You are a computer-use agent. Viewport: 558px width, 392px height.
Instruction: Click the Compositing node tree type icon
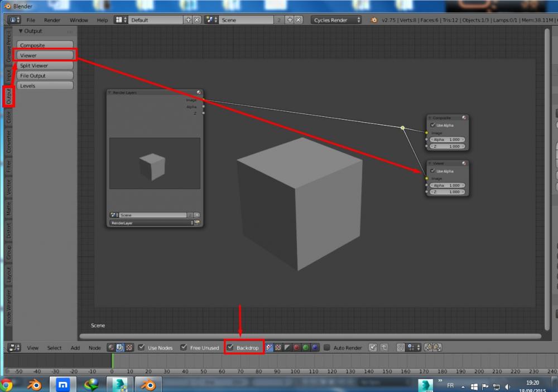click(x=119, y=347)
